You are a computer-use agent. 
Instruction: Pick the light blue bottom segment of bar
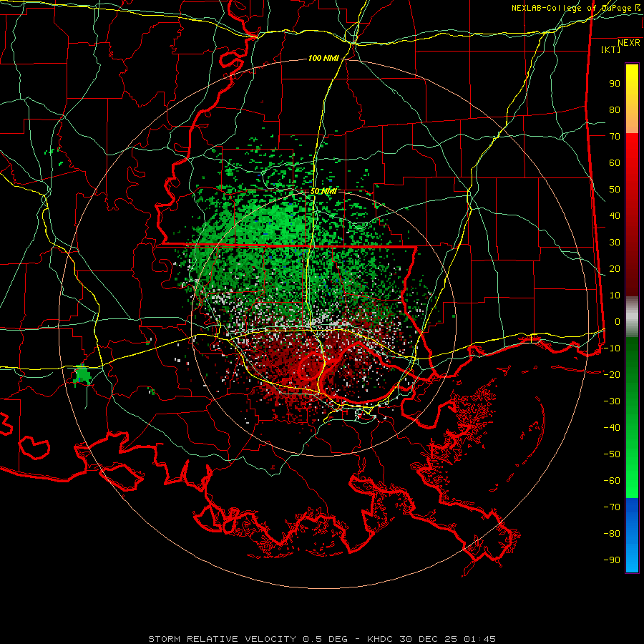click(x=632, y=555)
